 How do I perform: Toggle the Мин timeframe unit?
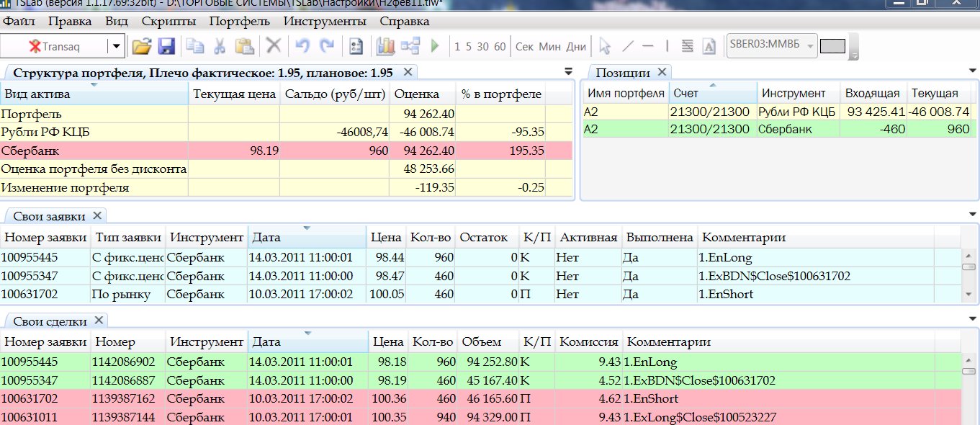[549, 47]
